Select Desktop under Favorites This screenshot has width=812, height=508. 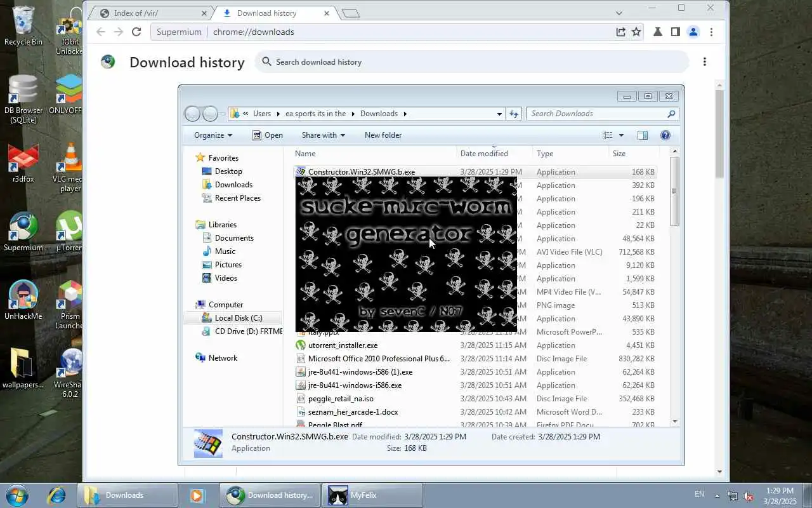(222, 171)
